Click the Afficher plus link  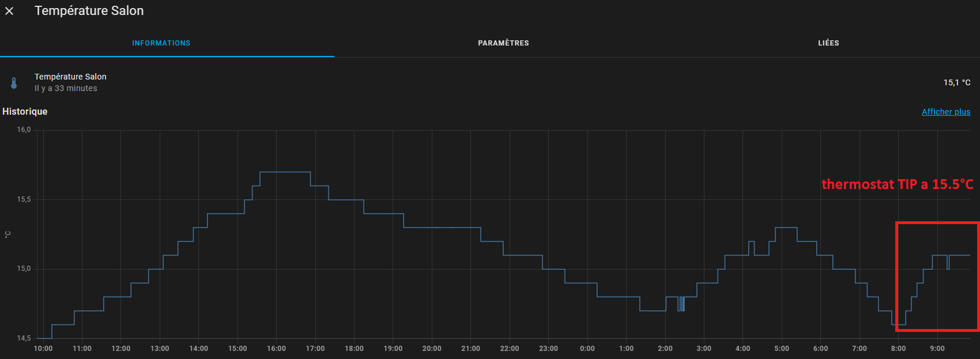coord(945,112)
